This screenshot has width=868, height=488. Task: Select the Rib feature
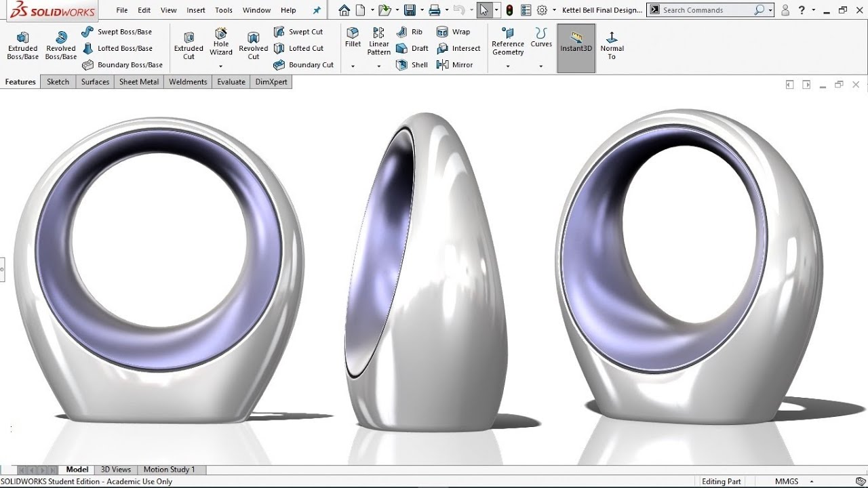click(x=409, y=32)
